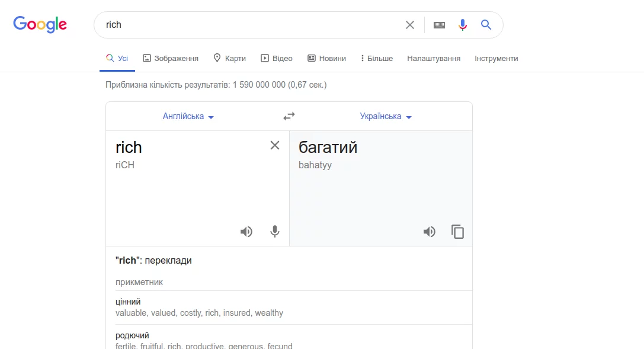Viewport: 644px width, 349px height.
Task: Dictate source text by microphone
Action: [275, 232]
